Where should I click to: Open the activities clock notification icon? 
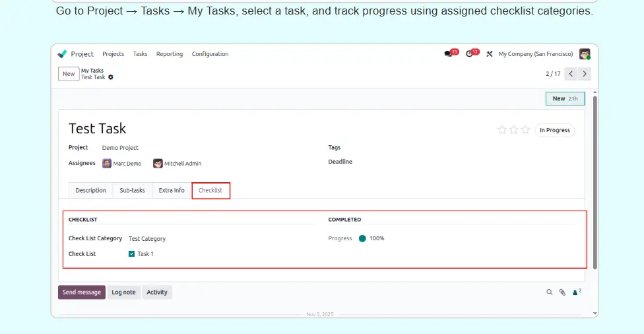[470, 54]
